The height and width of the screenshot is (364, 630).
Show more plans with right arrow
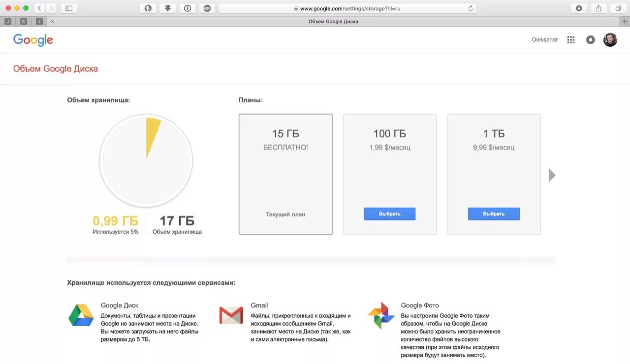pyautogui.click(x=552, y=175)
